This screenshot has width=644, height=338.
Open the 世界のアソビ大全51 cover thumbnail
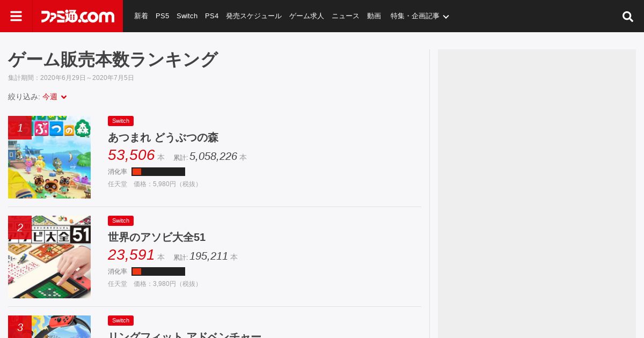[x=49, y=257]
